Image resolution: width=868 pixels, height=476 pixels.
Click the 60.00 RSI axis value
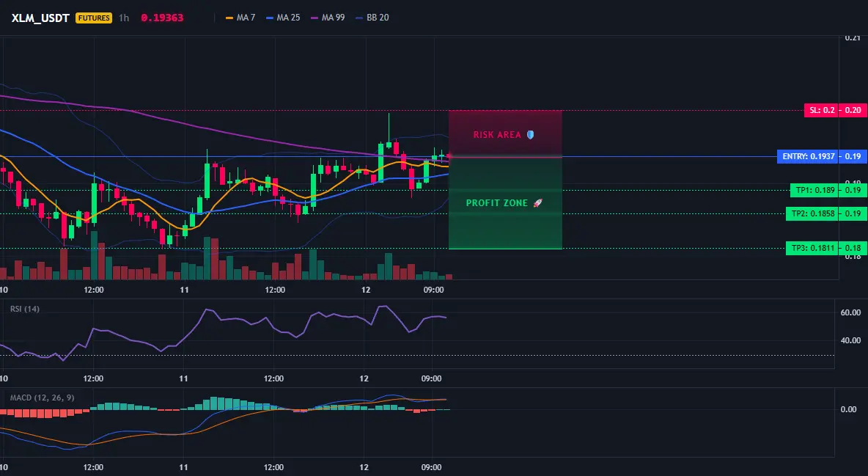pos(850,312)
